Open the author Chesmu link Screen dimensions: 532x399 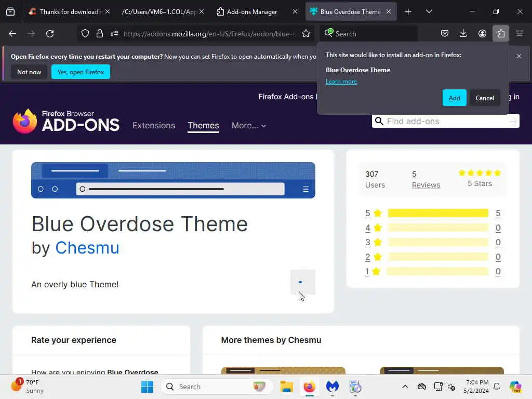[87, 248]
